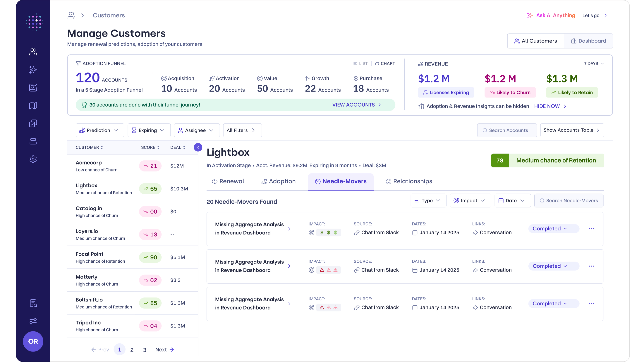Open the map sidebar icon

pyautogui.click(x=33, y=105)
